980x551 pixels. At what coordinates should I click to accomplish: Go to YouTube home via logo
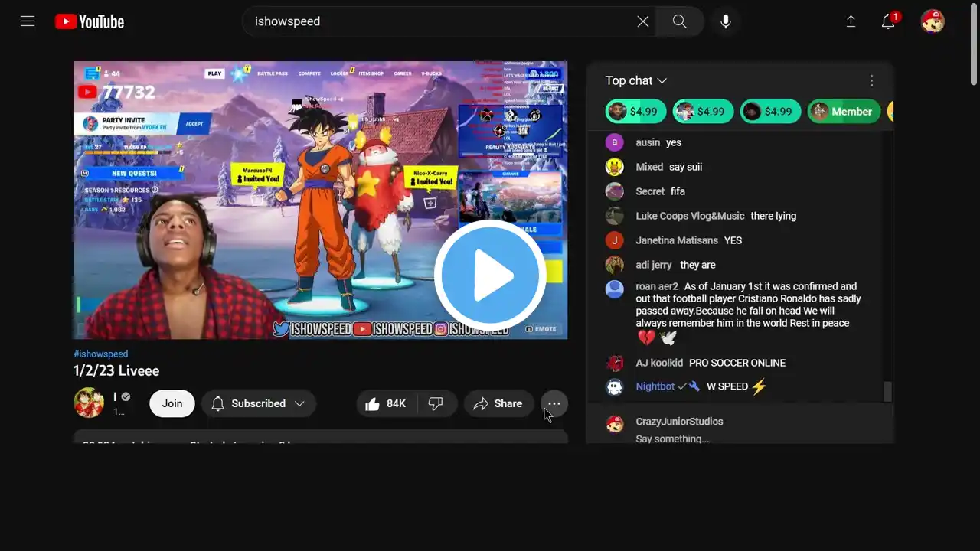click(90, 21)
